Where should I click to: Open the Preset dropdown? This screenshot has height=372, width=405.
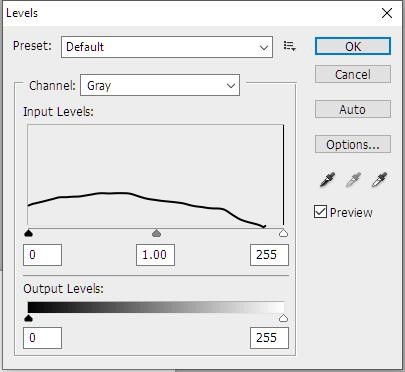[x=167, y=47]
